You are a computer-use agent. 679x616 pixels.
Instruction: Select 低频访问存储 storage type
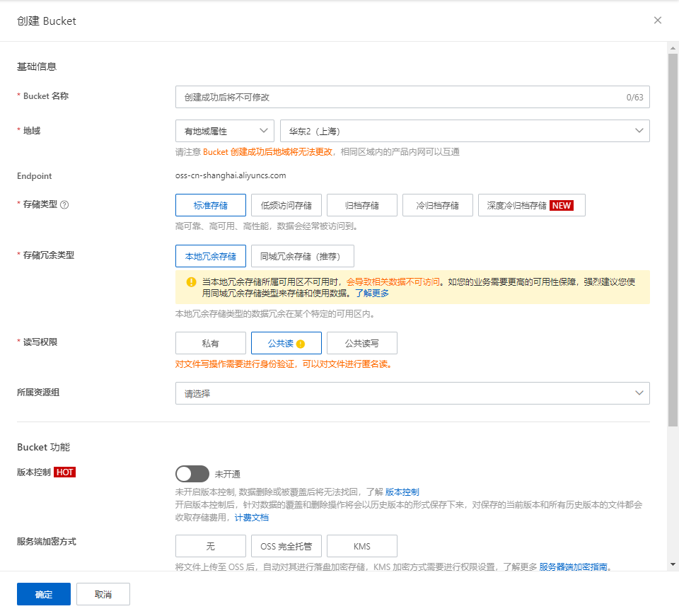point(286,205)
